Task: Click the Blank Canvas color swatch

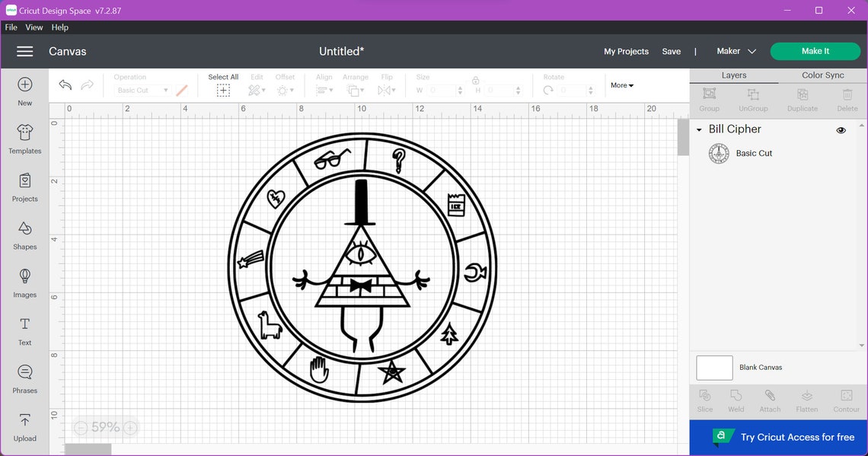Action: click(x=713, y=368)
